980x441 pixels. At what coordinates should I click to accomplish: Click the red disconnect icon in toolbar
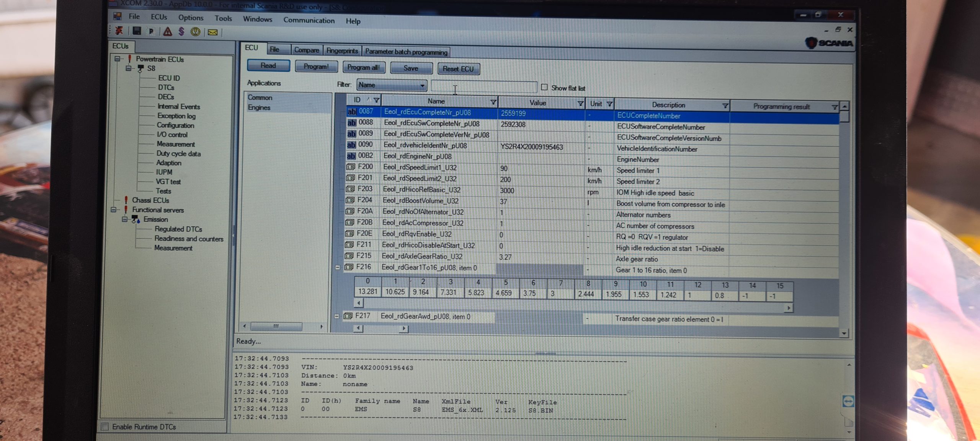119,30
